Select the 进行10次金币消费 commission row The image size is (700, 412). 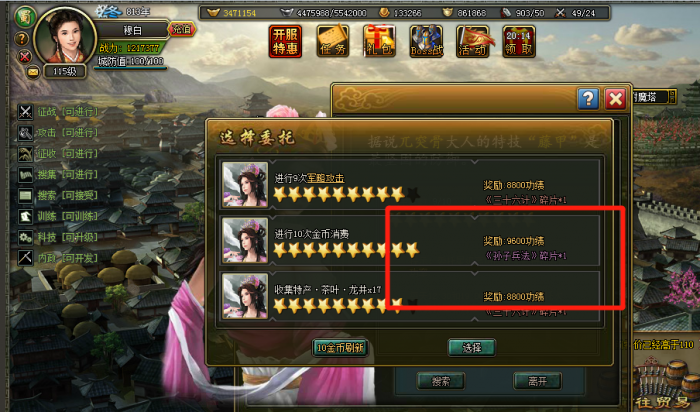coord(409,241)
